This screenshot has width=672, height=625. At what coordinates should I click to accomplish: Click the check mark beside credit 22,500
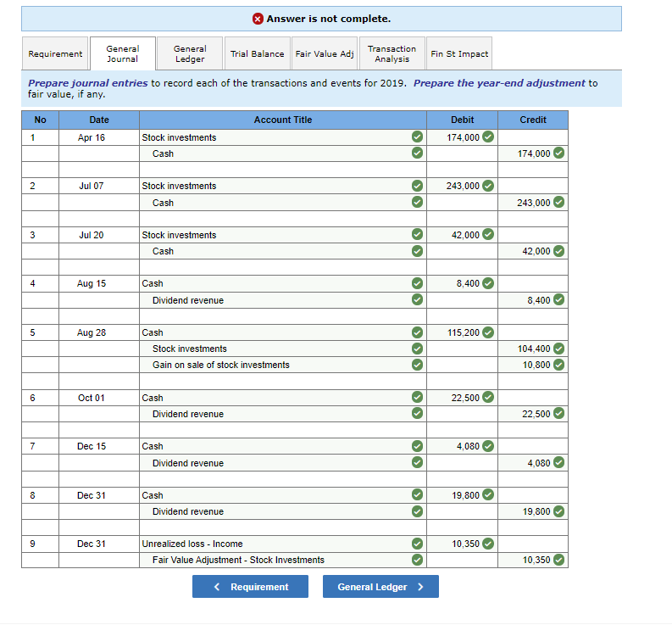coord(558,413)
